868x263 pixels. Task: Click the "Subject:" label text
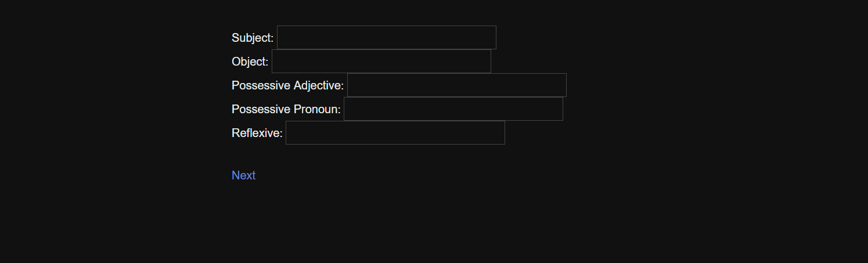[253, 38]
